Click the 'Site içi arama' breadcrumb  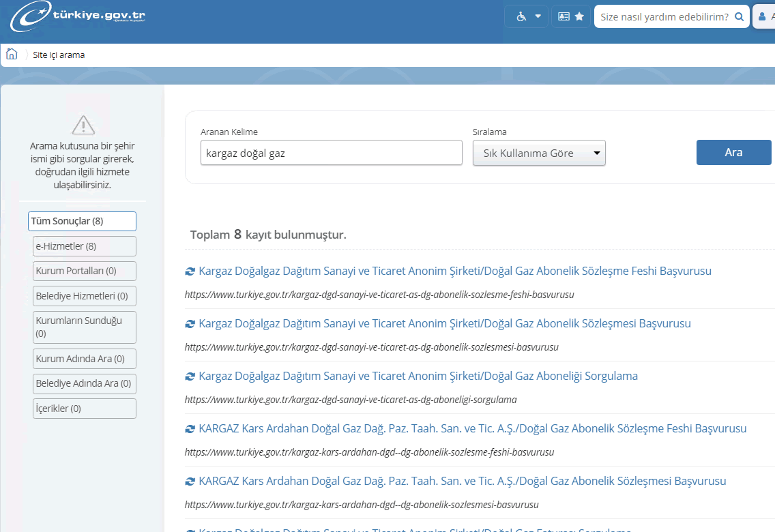click(x=59, y=55)
